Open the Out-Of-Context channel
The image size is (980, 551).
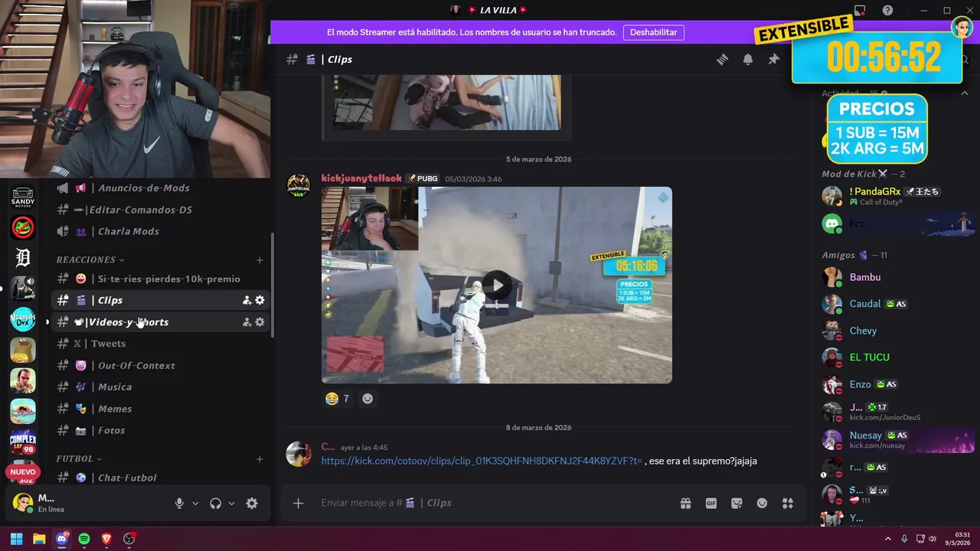[x=161, y=366]
